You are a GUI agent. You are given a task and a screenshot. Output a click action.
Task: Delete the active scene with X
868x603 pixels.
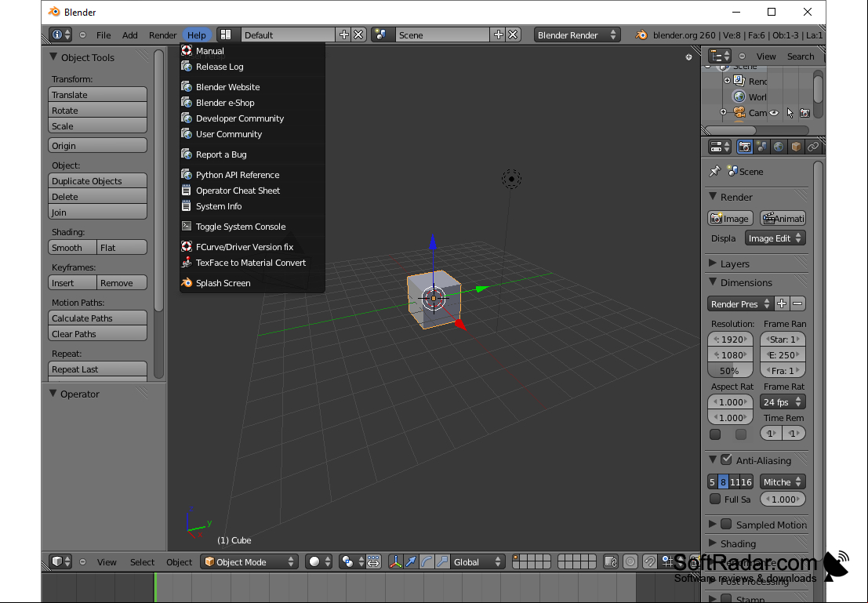pyautogui.click(x=513, y=35)
